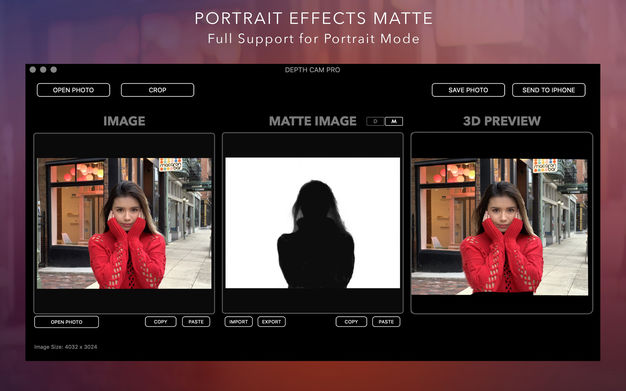Import a matte image

(238, 322)
